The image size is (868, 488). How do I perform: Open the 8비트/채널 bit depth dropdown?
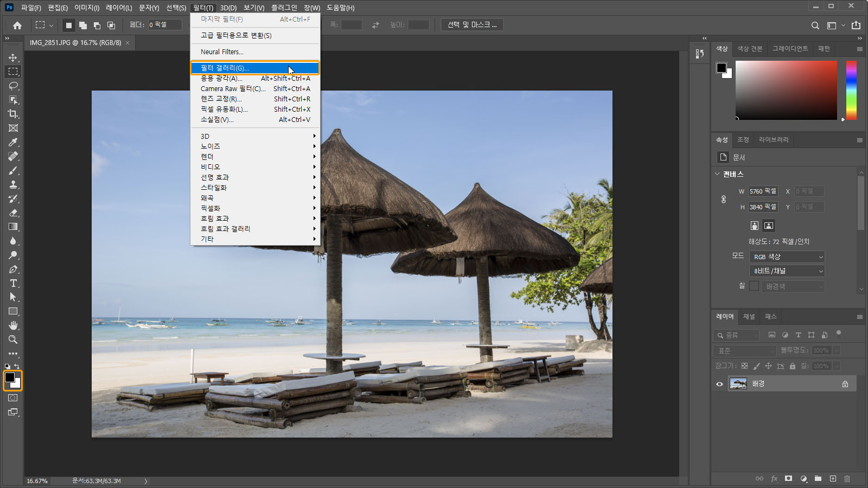[787, 271]
